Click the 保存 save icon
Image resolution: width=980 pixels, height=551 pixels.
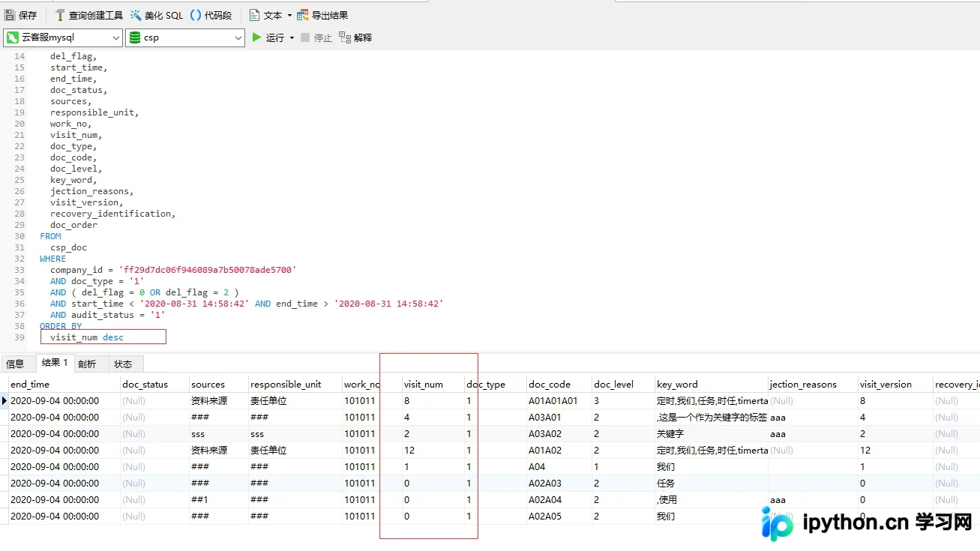[10, 15]
